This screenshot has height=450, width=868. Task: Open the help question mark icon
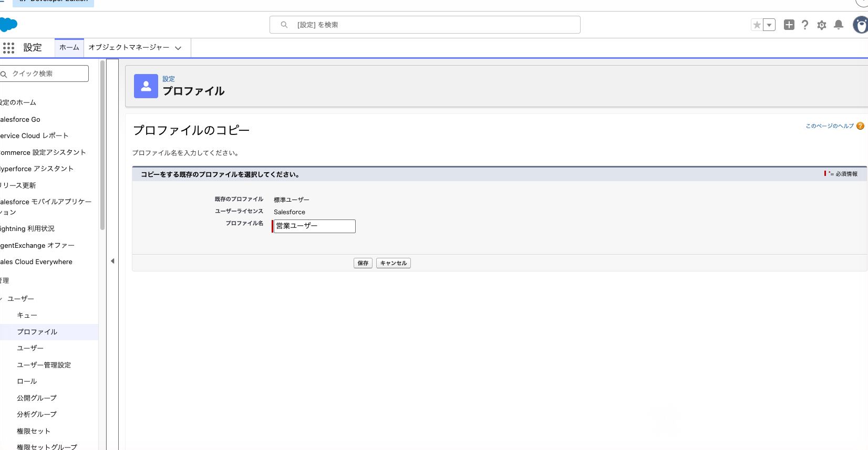(805, 25)
